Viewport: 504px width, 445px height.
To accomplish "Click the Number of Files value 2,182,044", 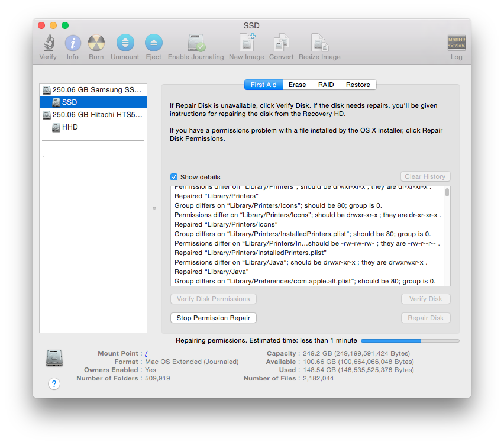I will click(318, 379).
